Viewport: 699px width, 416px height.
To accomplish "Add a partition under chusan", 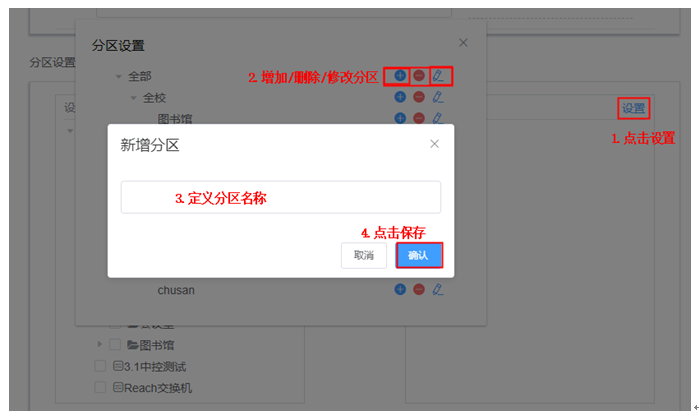I will (400, 290).
